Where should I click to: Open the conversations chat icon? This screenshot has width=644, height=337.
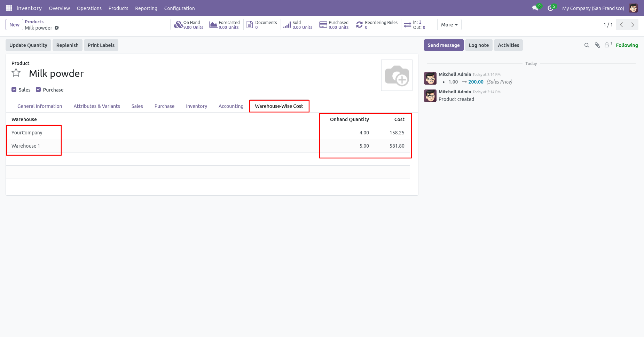pyautogui.click(x=535, y=8)
